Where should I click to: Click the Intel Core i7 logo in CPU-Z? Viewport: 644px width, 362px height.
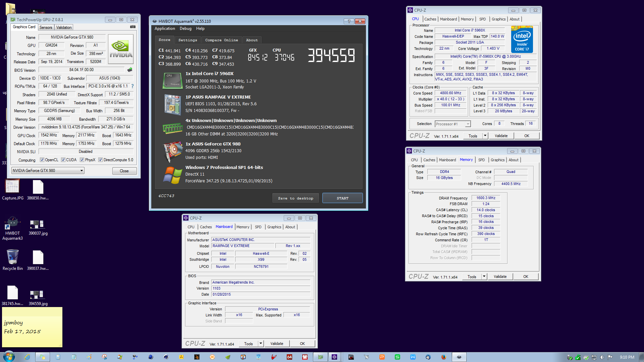pyautogui.click(x=522, y=40)
